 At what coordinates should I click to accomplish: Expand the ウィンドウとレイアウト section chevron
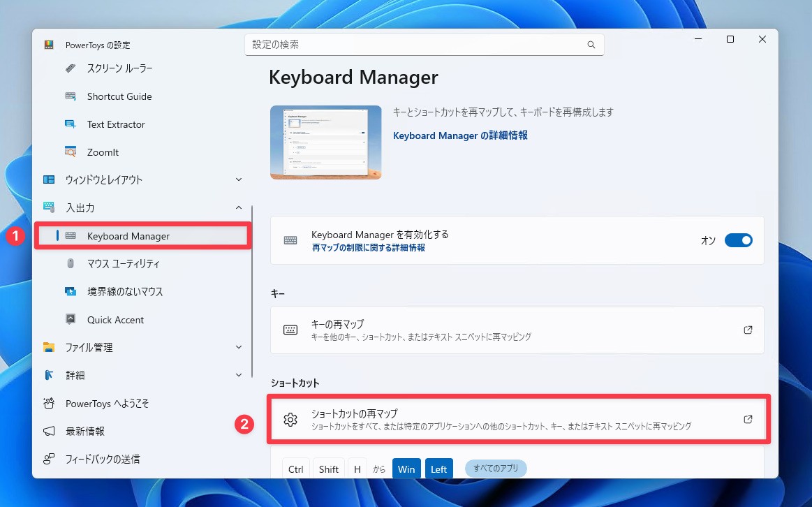click(x=239, y=179)
